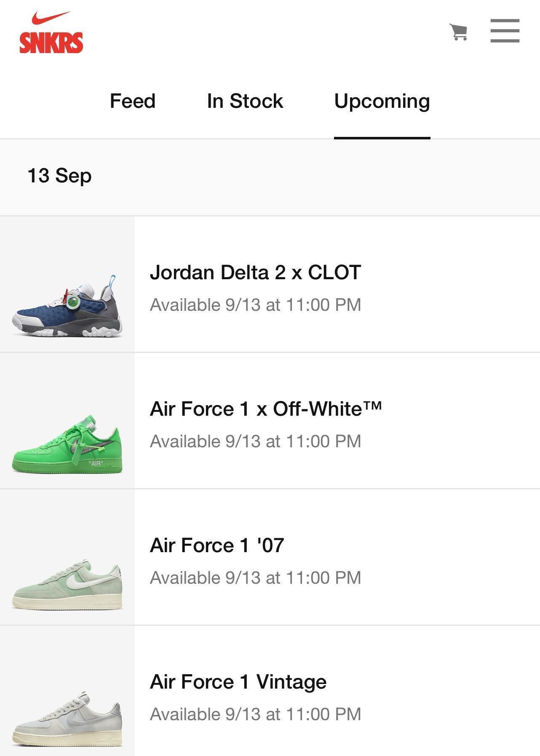The image size is (540, 756).
Task: Click Air Force 1 Vintage availability text
Action: pyautogui.click(x=255, y=714)
